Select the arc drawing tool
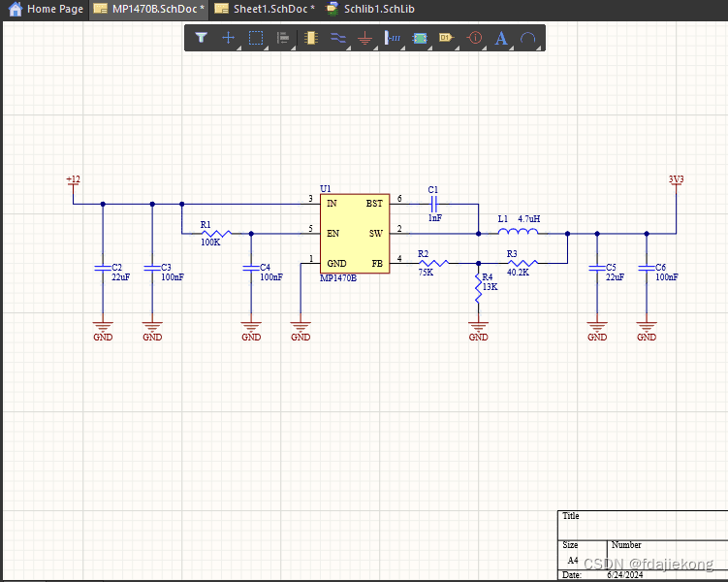The width and height of the screenshot is (728, 582). (x=528, y=38)
